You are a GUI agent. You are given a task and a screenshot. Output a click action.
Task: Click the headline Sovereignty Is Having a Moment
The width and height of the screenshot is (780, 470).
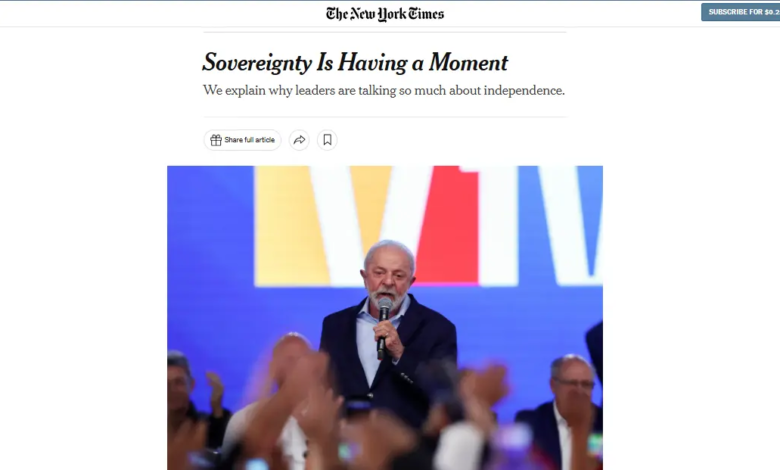tap(355, 63)
